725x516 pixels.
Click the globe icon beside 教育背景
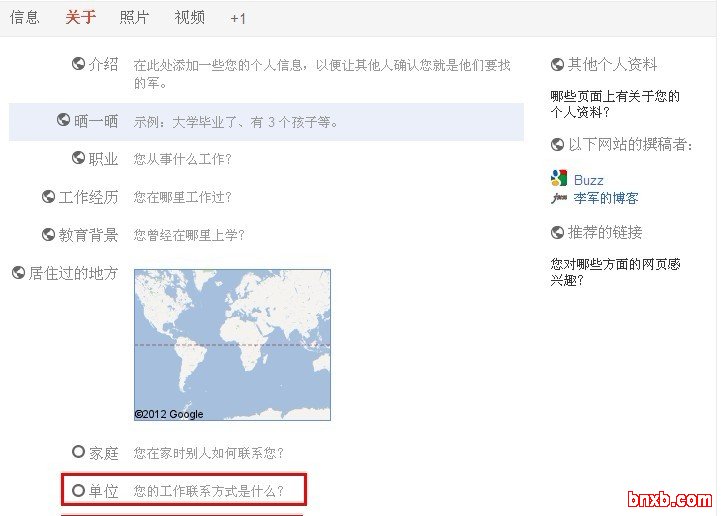[49, 234]
